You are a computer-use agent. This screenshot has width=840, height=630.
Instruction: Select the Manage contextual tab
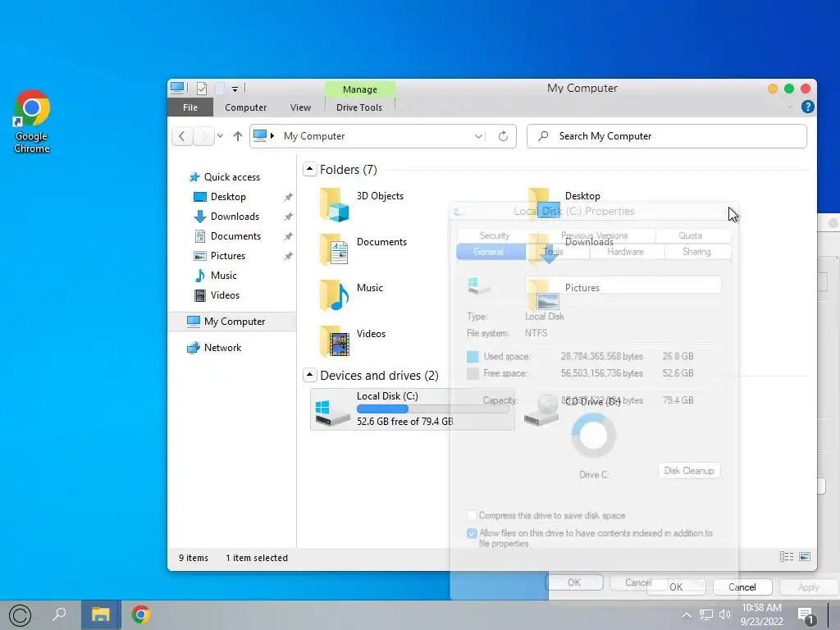click(360, 89)
